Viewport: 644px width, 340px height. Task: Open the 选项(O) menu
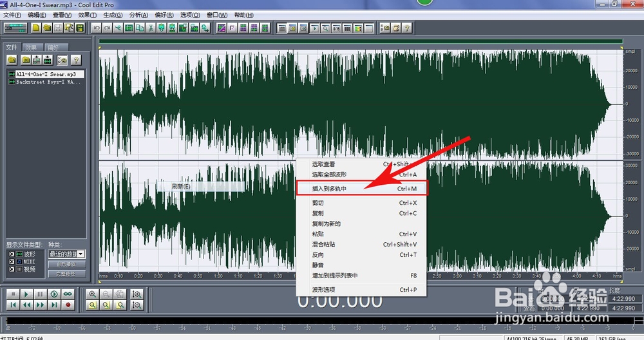(190, 15)
